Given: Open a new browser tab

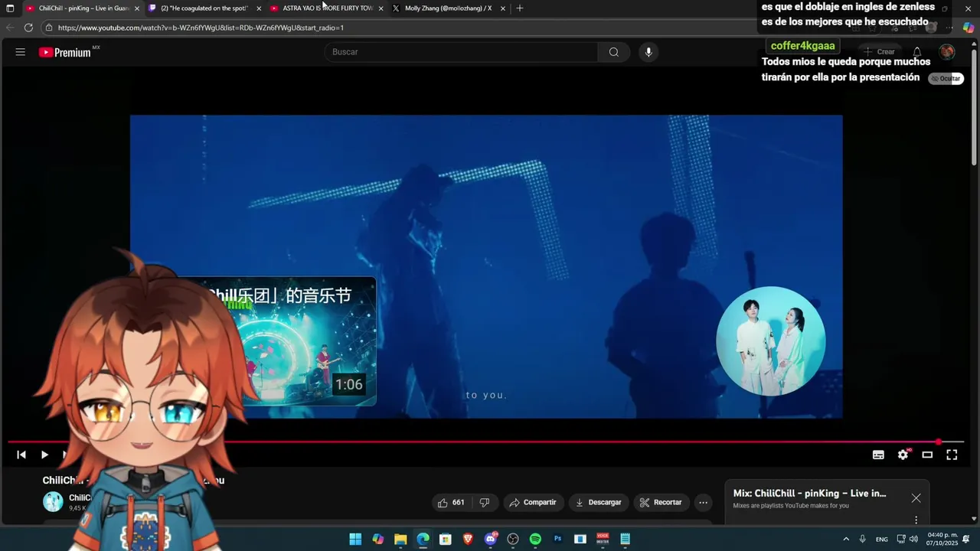Looking at the screenshot, I should click(x=520, y=8).
